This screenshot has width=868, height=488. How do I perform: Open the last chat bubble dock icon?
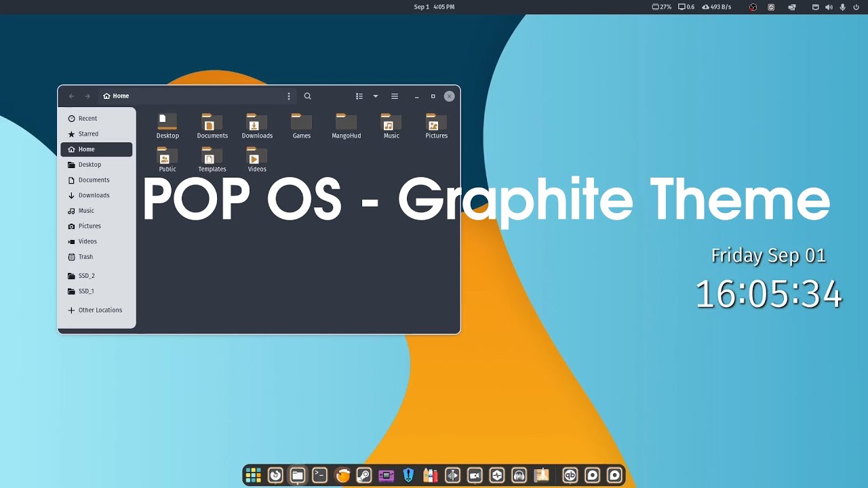tap(614, 475)
